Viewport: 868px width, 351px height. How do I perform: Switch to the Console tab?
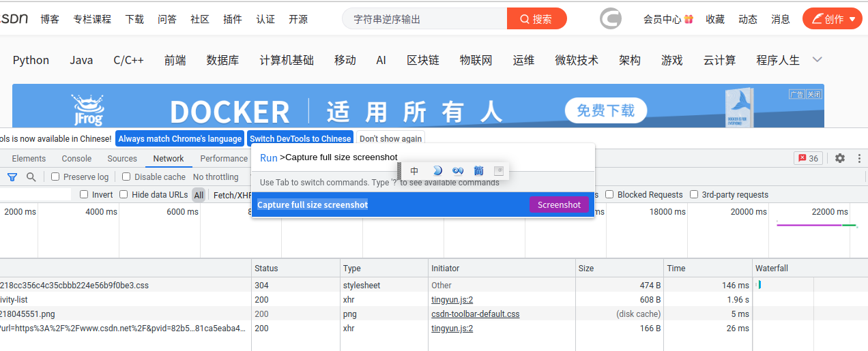point(76,158)
